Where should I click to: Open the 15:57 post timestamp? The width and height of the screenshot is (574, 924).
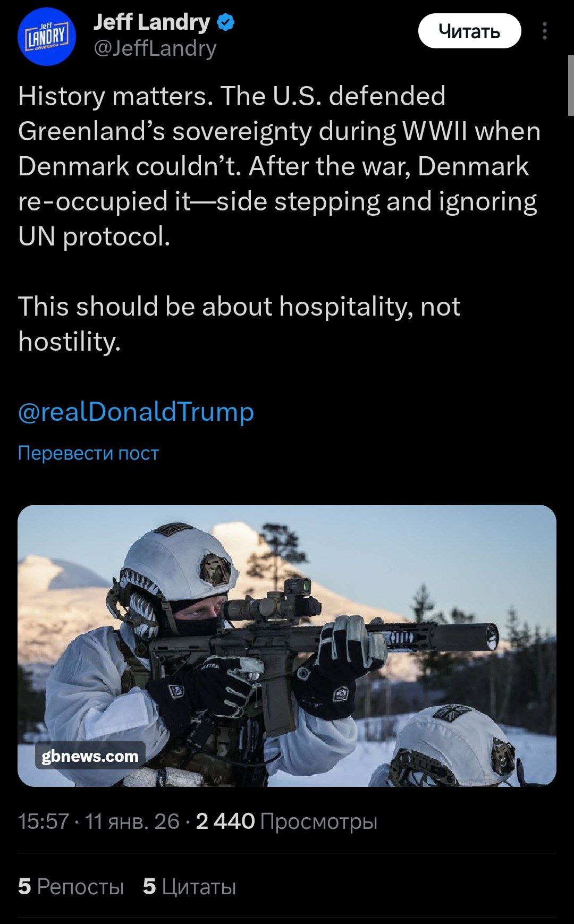coord(44,821)
